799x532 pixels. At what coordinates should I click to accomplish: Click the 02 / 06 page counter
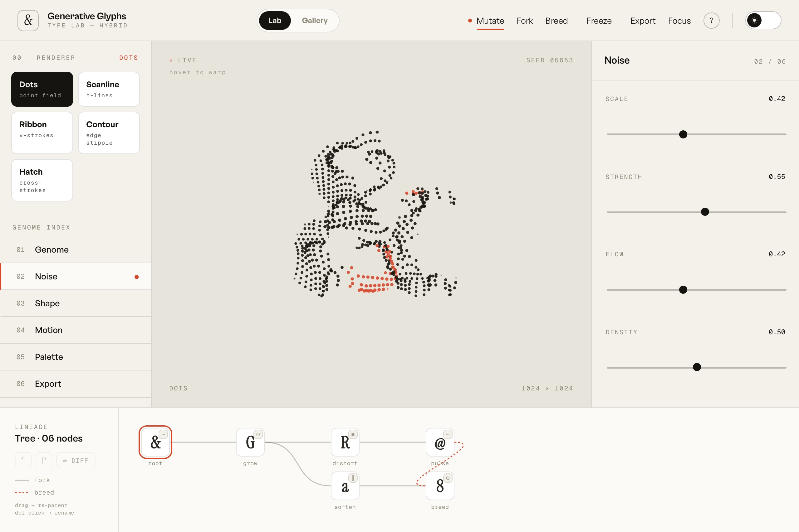coord(770,61)
